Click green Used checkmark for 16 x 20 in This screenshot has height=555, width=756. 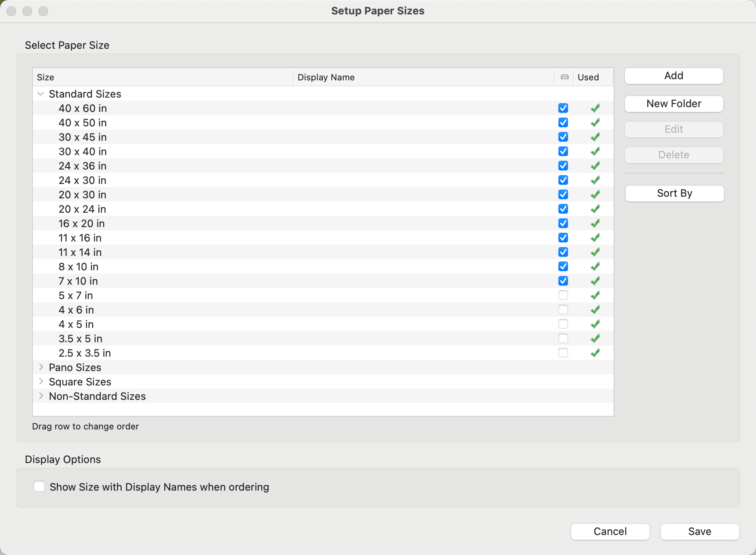(x=595, y=223)
